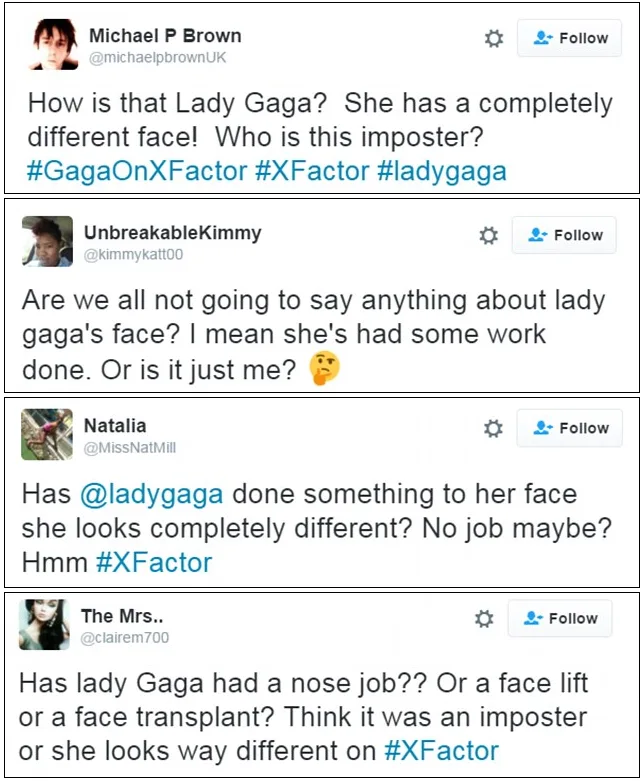Visit the @clairem700 handle

click(125, 638)
